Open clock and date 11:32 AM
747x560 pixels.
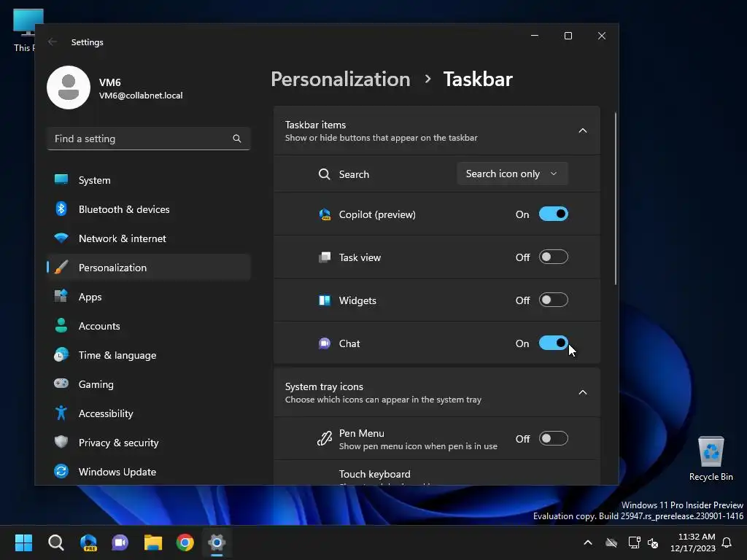(x=693, y=542)
